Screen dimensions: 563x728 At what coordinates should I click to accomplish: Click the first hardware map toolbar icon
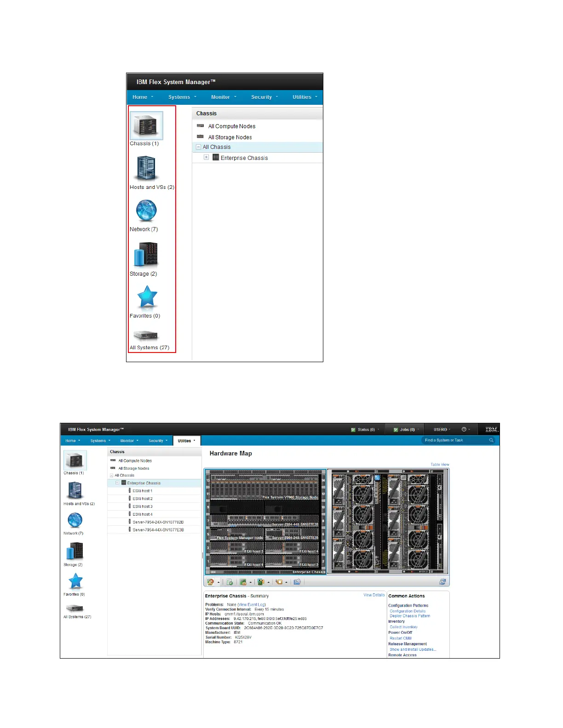(x=211, y=582)
